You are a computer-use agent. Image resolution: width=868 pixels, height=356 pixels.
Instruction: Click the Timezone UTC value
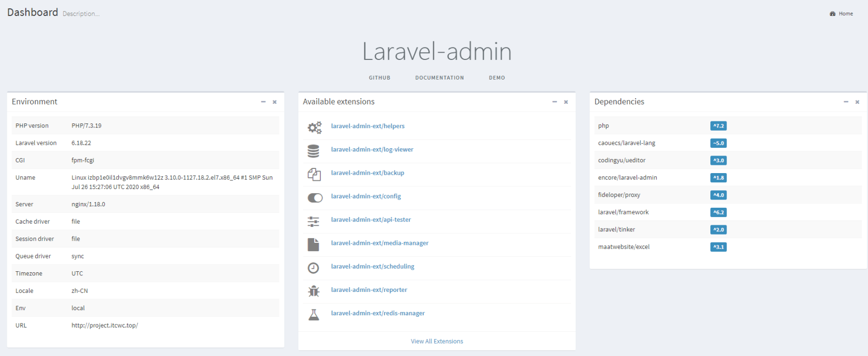pyautogui.click(x=77, y=273)
